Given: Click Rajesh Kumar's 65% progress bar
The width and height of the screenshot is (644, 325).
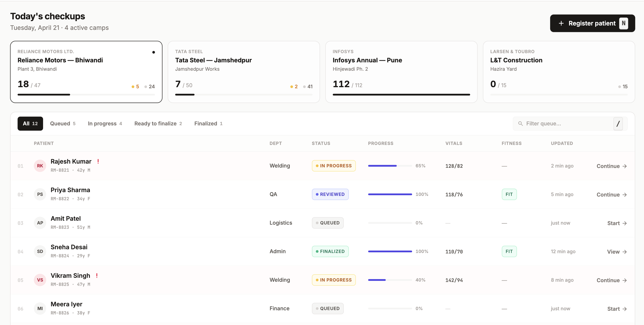Looking at the screenshot, I should pos(389,166).
